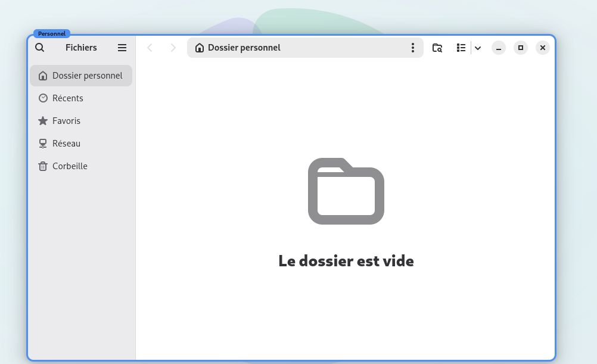Maximize the Fichiers window
Screen dimensions: 597x364
point(521,48)
